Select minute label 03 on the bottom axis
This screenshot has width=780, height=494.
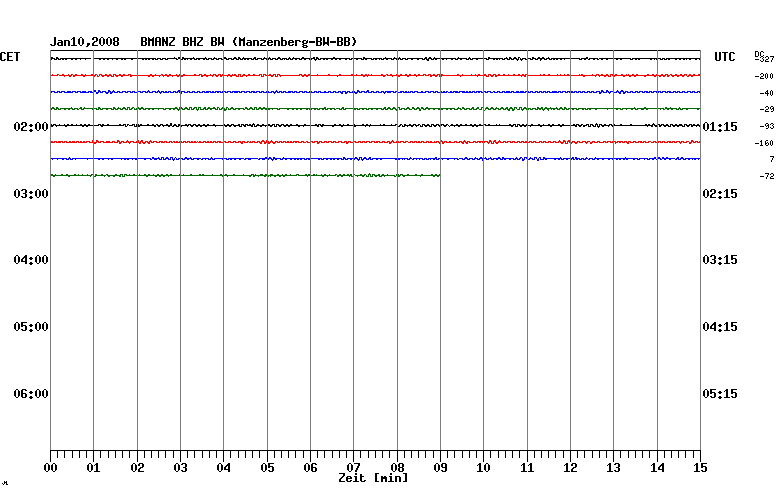[181, 468]
